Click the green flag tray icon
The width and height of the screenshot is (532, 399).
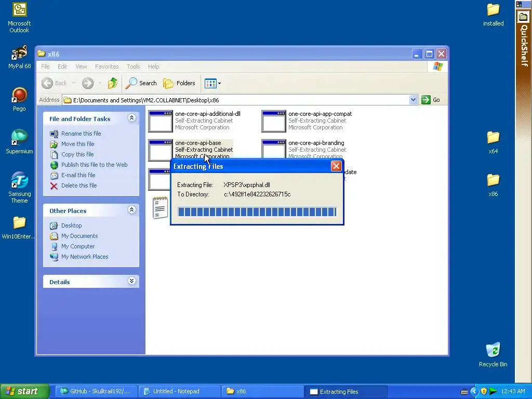[493, 392]
